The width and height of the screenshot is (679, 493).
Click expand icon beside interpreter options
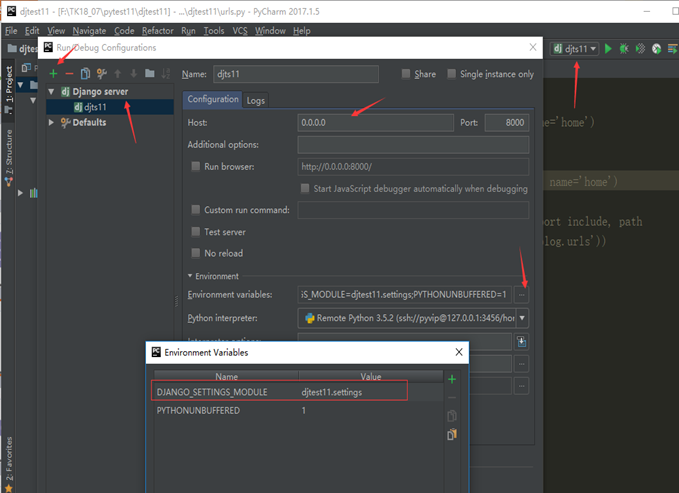[x=522, y=342]
